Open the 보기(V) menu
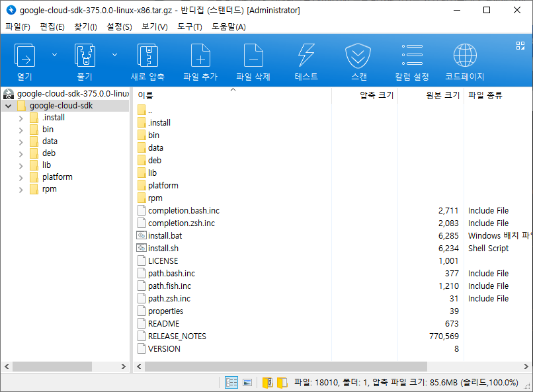 click(155, 26)
